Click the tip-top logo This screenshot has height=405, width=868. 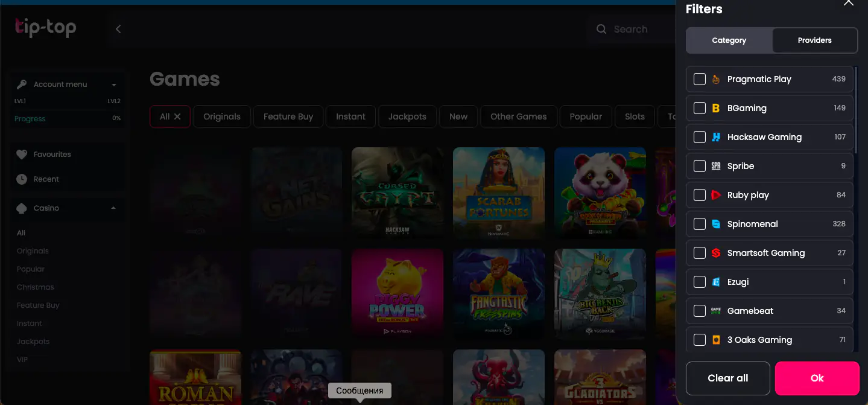(46, 27)
